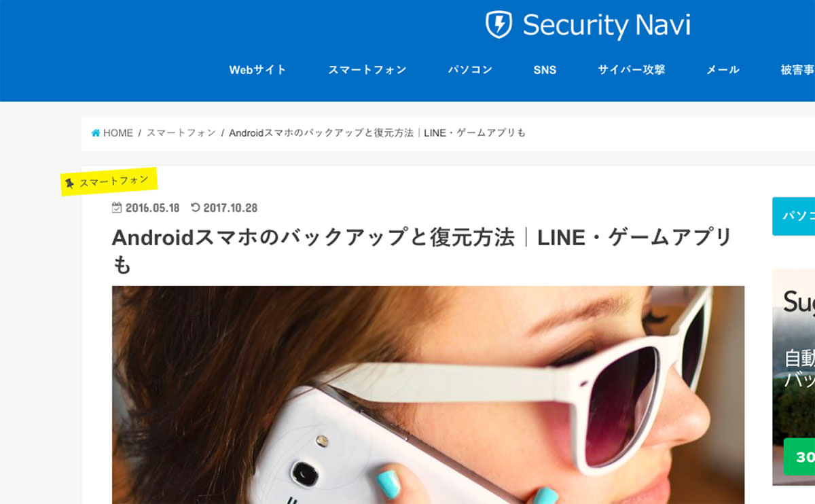Select パソコン in the top navigation

tap(470, 70)
